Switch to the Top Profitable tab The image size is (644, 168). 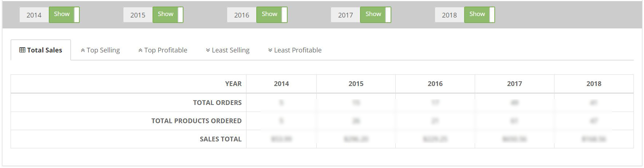(x=163, y=50)
